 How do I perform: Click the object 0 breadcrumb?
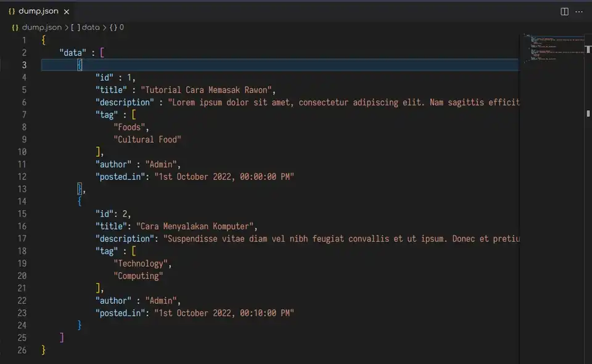(x=117, y=27)
